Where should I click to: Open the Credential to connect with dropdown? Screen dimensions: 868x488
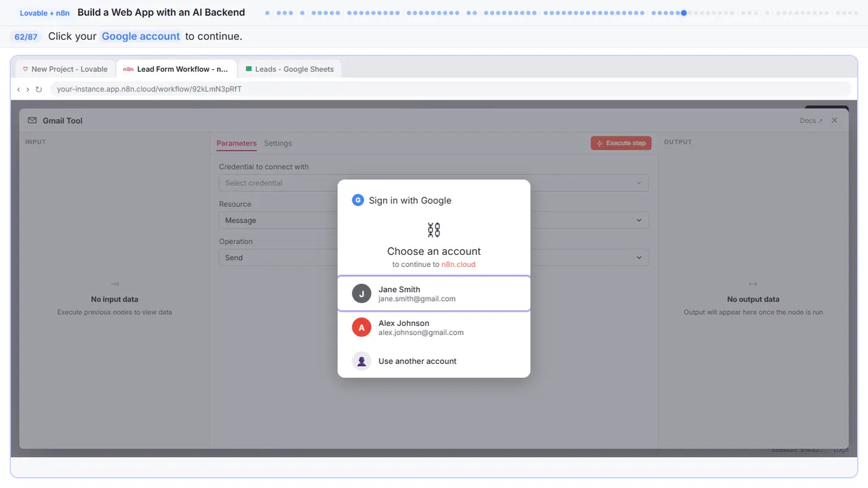point(433,183)
